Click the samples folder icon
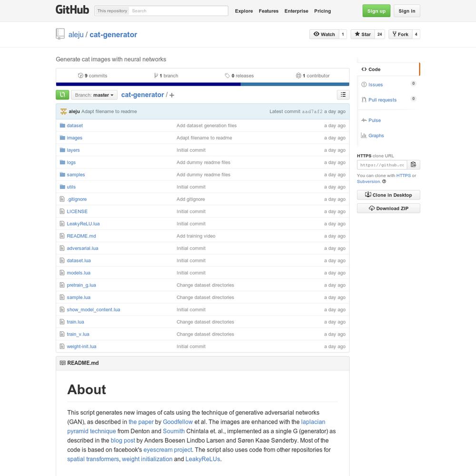Viewport: 476px width, 476px height. (x=62, y=174)
